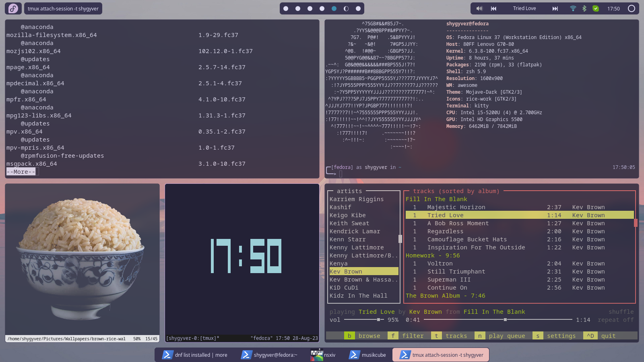Viewport: 644px width, 362px height.
Task: Click the playback seek bar in musikcube
Action: (x=498, y=320)
